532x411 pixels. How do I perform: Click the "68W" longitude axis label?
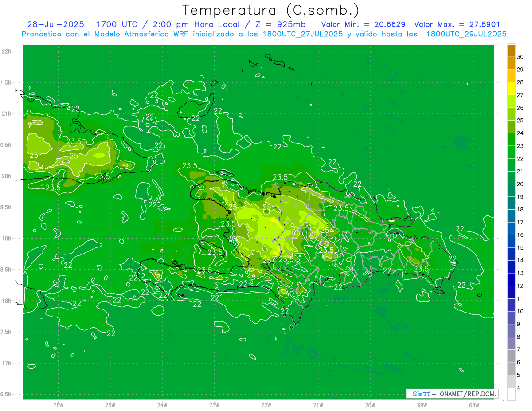coord(474,405)
